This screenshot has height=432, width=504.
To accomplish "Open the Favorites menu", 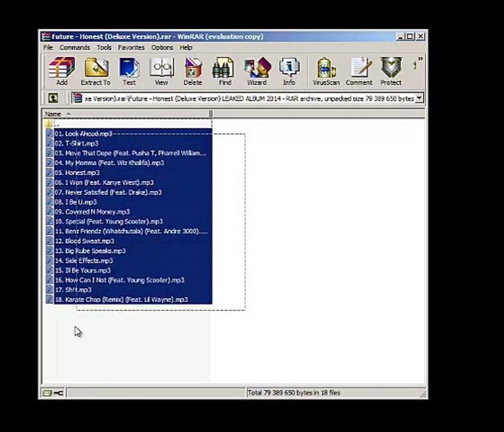I will point(131,47).
